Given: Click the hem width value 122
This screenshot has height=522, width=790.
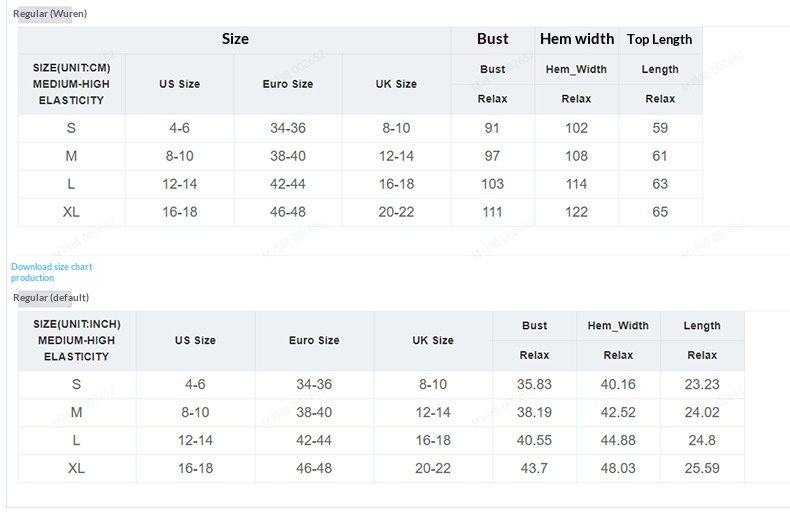Looking at the screenshot, I should click(x=577, y=212).
